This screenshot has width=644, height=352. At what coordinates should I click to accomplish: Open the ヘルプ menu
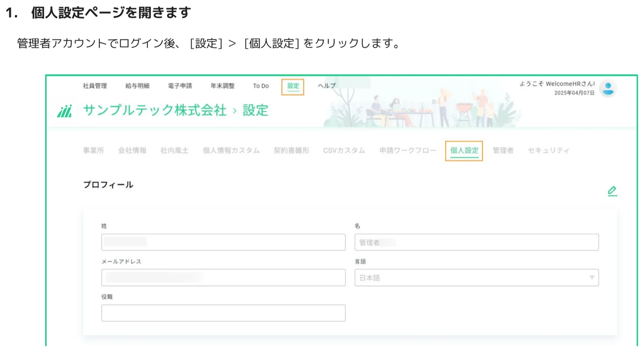point(326,86)
